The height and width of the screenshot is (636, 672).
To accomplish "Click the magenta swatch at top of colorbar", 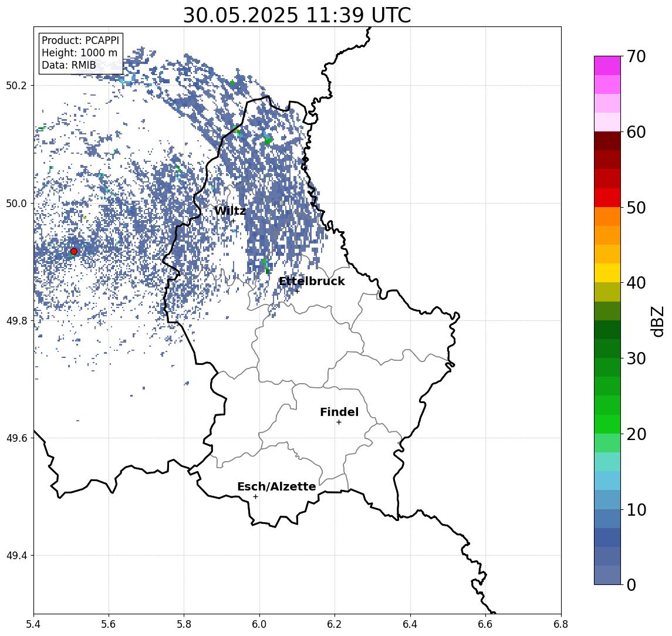I will [x=607, y=66].
